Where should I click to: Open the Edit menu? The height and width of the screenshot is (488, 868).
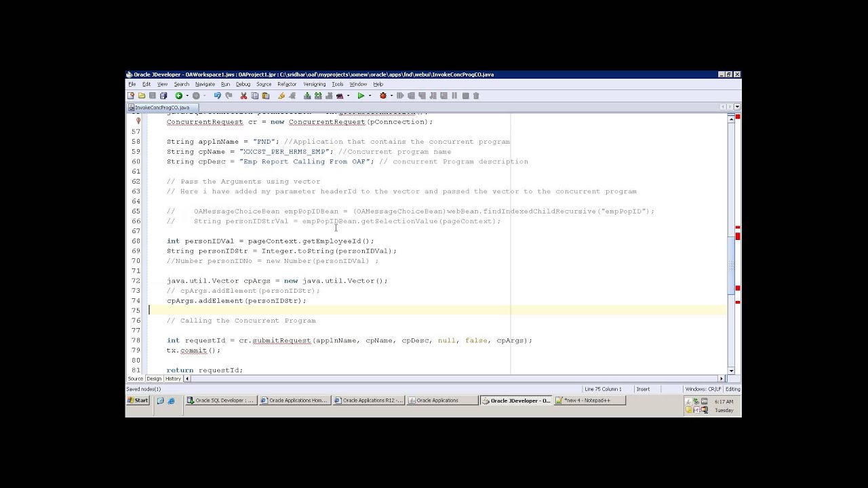point(146,84)
